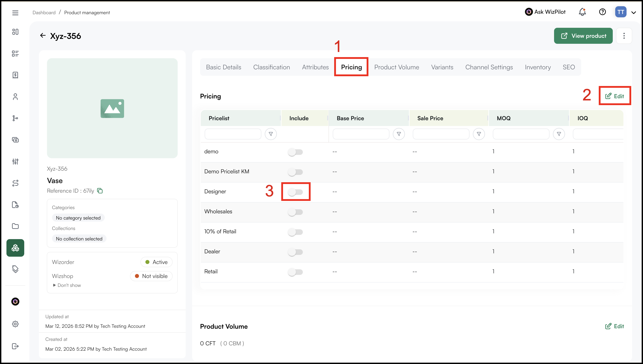Open the help question mark icon
The image size is (643, 364).
[603, 12]
